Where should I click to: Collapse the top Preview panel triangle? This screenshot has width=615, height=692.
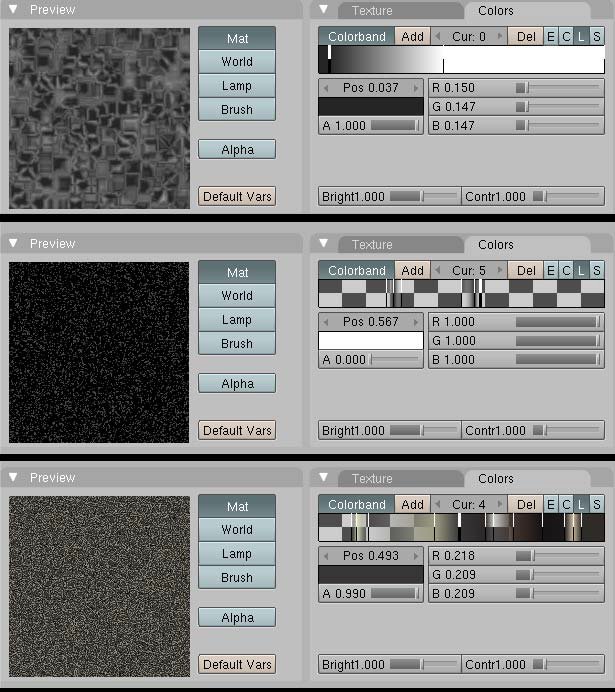pyautogui.click(x=13, y=9)
